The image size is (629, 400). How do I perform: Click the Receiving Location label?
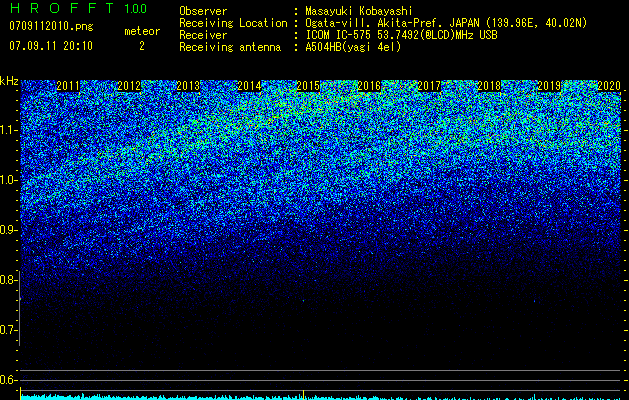click(x=233, y=23)
